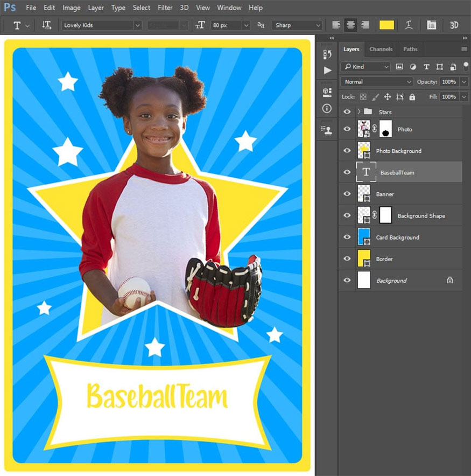The height and width of the screenshot is (476, 471).
Task: Click the yellow text color swatch
Action: coord(386,25)
